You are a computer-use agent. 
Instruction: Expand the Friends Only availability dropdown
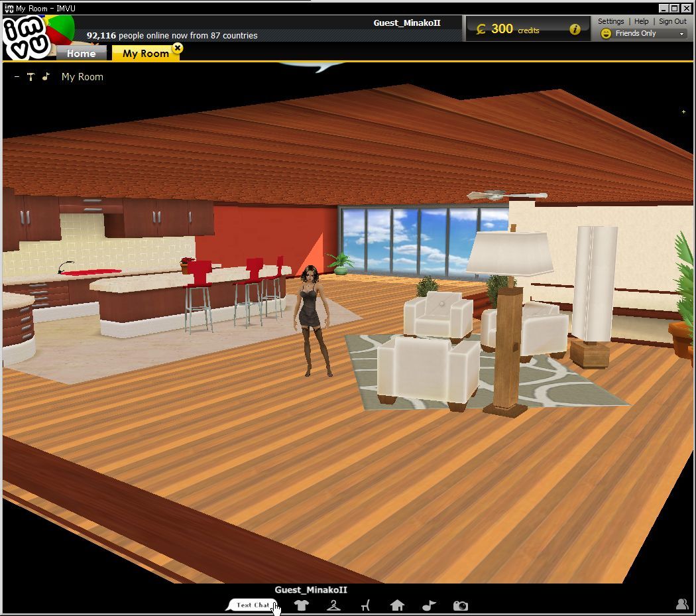point(682,34)
